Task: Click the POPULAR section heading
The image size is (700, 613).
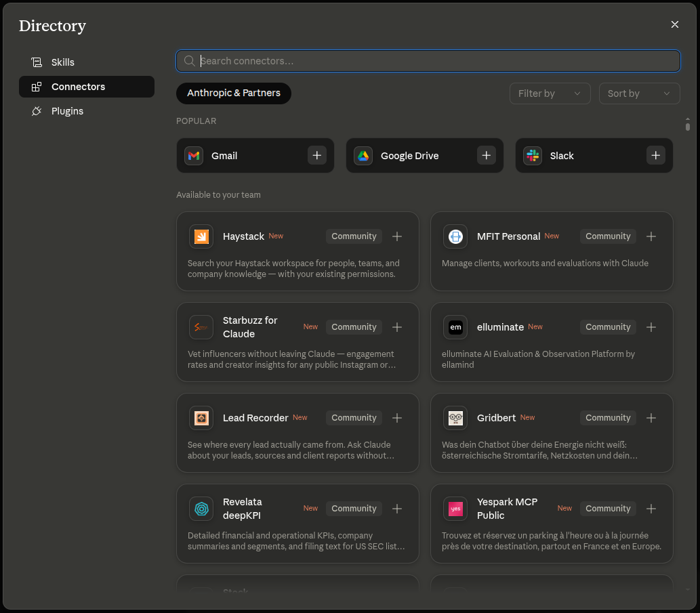Action: pyautogui.click(x=196, y=121)
